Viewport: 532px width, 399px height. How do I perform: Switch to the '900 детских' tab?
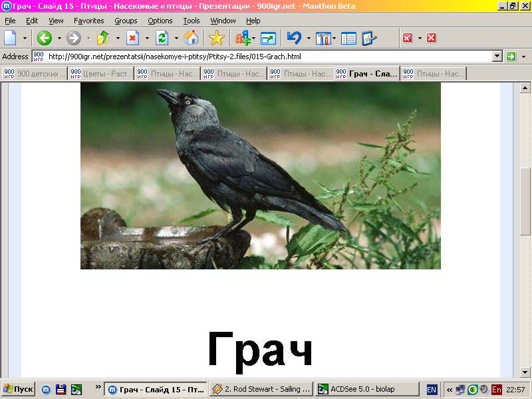pos(35,74)
